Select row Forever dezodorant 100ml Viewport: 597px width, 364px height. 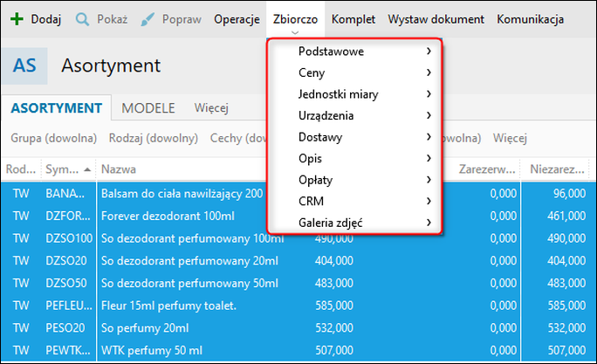point(298,216)
